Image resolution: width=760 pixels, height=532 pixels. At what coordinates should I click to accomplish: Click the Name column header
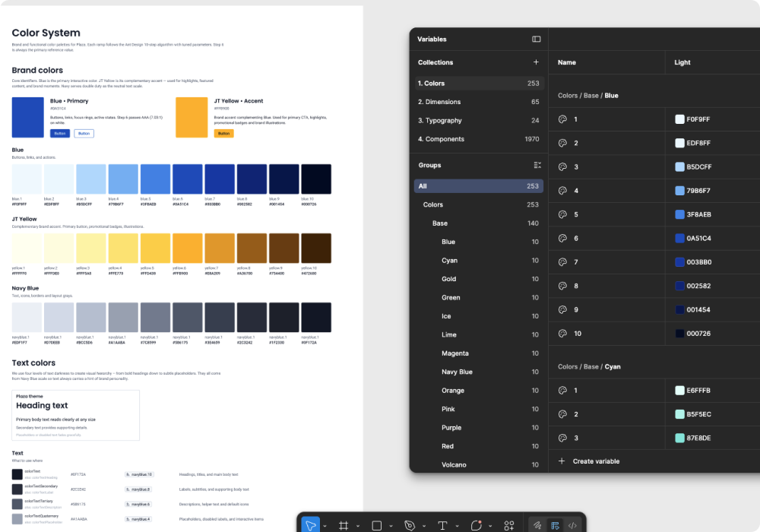coord(567,62)
